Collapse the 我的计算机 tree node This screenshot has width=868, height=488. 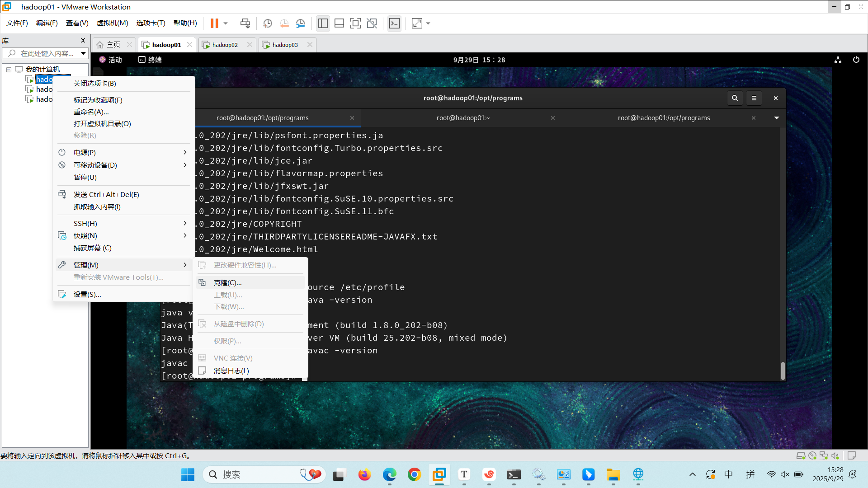9,70
